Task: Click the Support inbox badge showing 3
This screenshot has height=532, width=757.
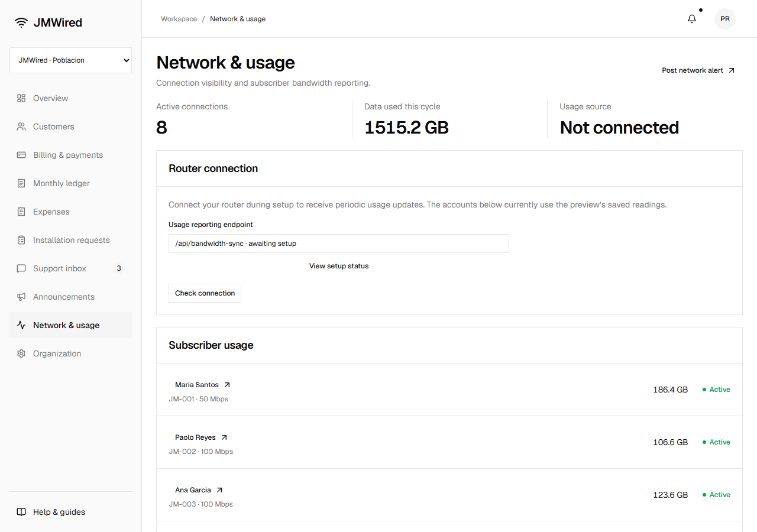Action: tap(119, 268)
